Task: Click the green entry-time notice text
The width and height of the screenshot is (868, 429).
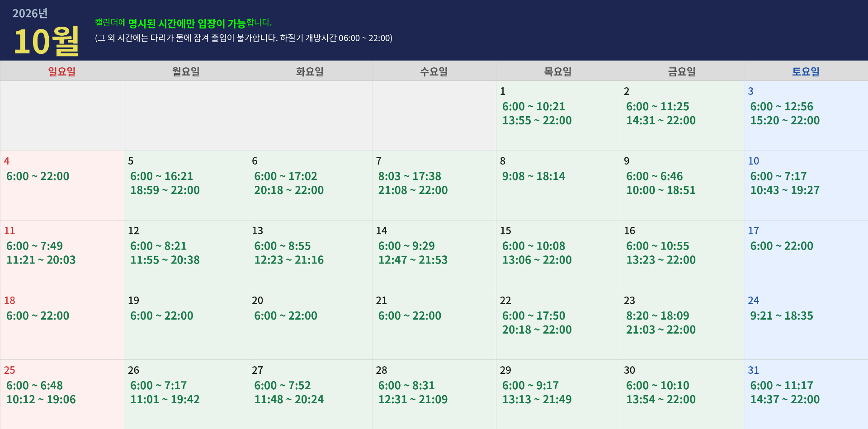Action: tap(183, 23)
